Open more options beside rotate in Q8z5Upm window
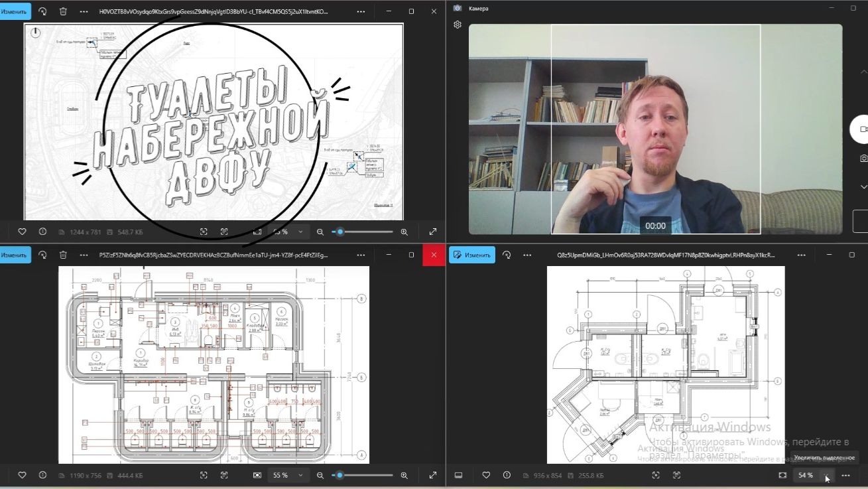This screenshot has height=489, width=868. coord(527,255)
